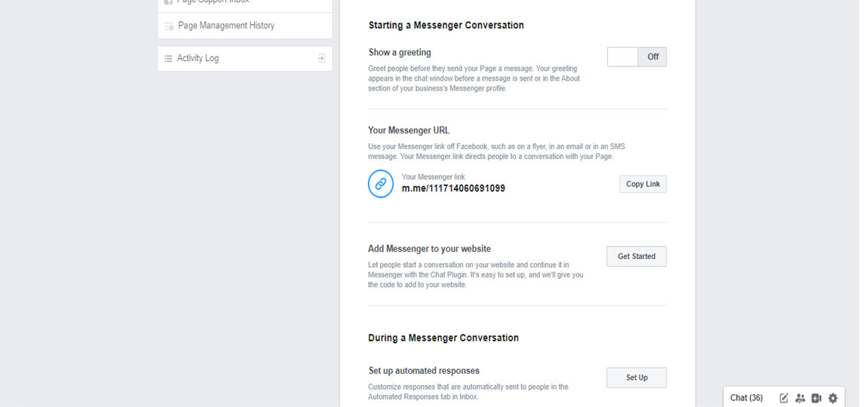Viewport: 868px width, 407px height.
Task: Click the Show a greeting heading
Action: (x=400, y=53)
